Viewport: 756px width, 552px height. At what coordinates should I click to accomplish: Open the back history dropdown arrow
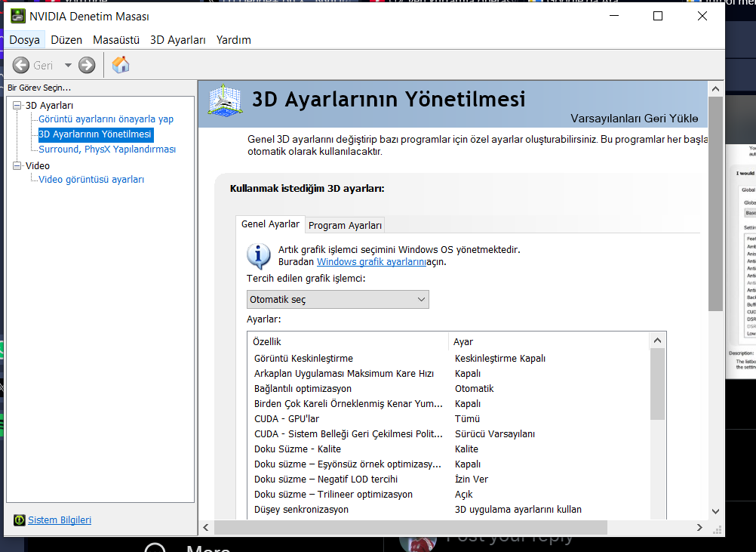pos(68,65)
